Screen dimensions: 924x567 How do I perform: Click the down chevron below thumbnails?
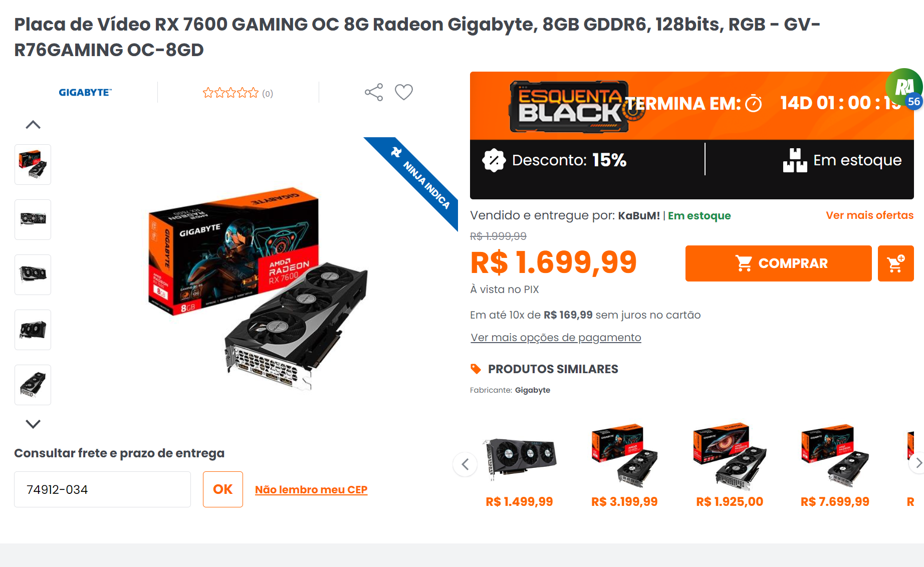33,424
